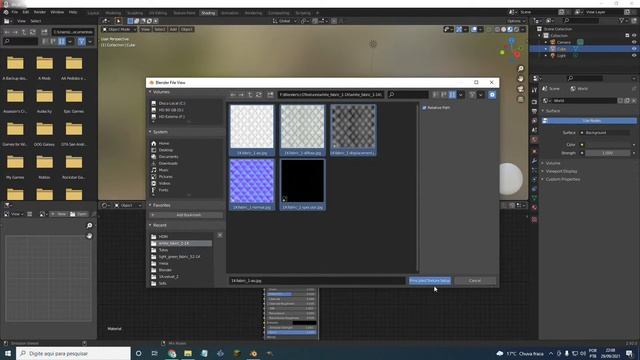Screen dimensions: 640x360
Task: Open the File menu
Action: [15, 12]
